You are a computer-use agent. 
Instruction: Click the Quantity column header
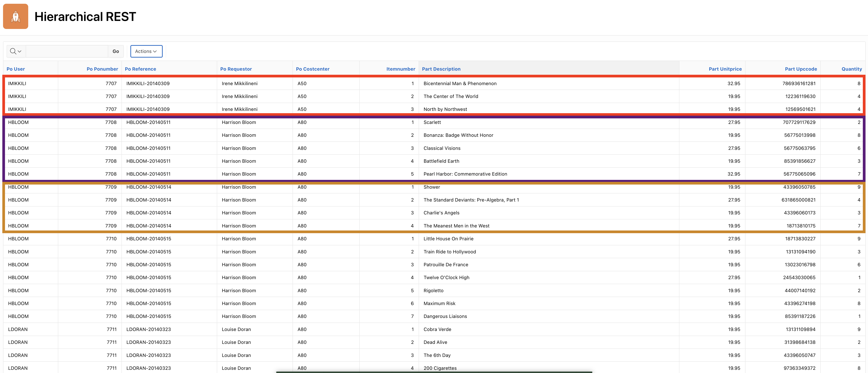coord(851,69)
